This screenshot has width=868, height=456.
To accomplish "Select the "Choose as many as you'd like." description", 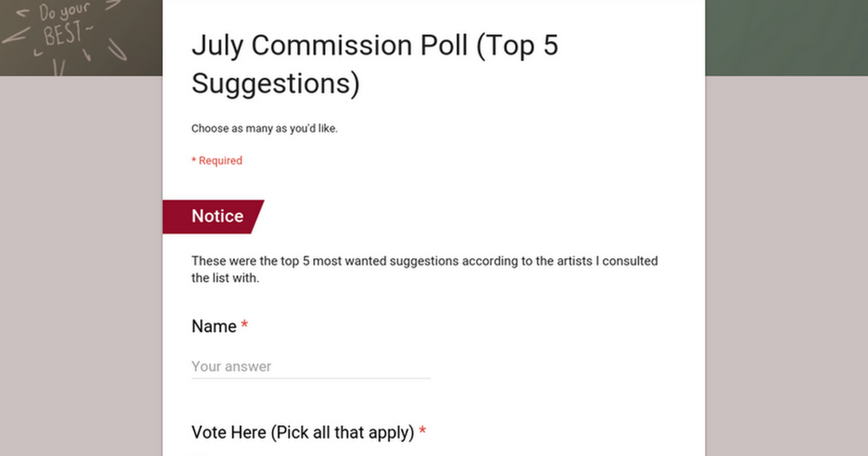I will [264, 129].
